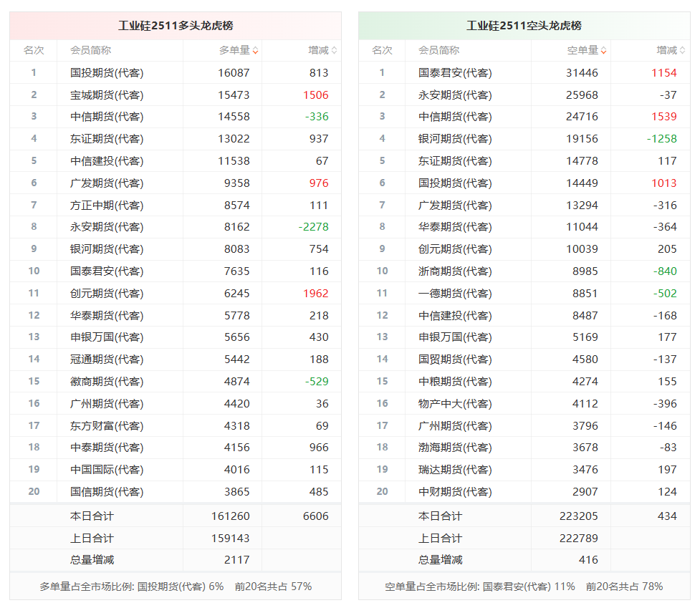Click 创元期货(代客) in short table
The image size is (700, 608).
455,249
